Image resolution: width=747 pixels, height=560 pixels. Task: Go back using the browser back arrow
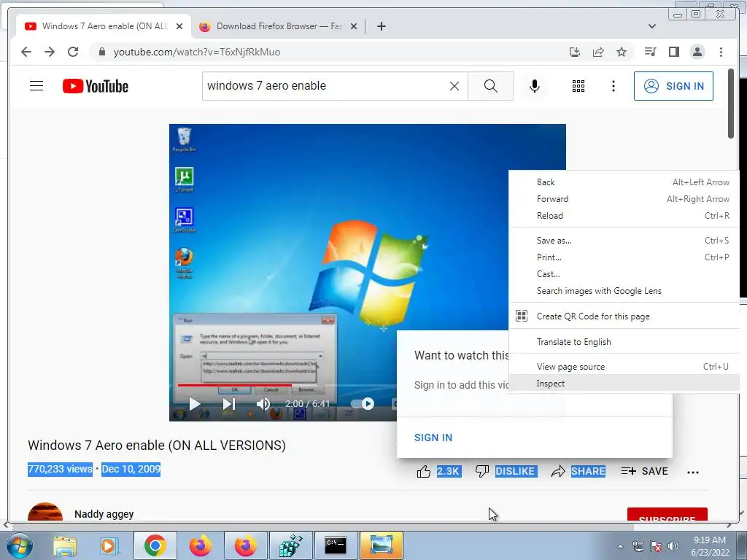(26, 52)
